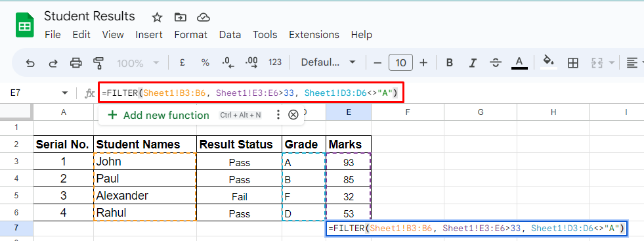Open the Data menu

point(230,35)
